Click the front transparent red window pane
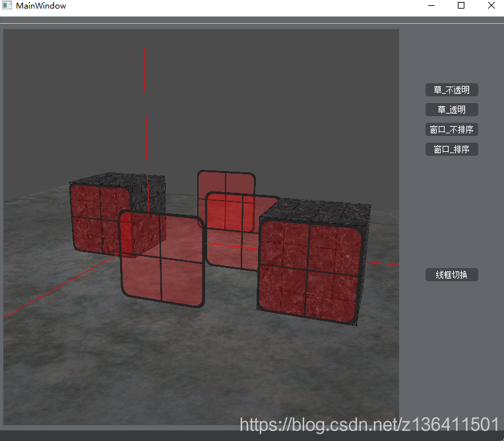 pos(162,259)
